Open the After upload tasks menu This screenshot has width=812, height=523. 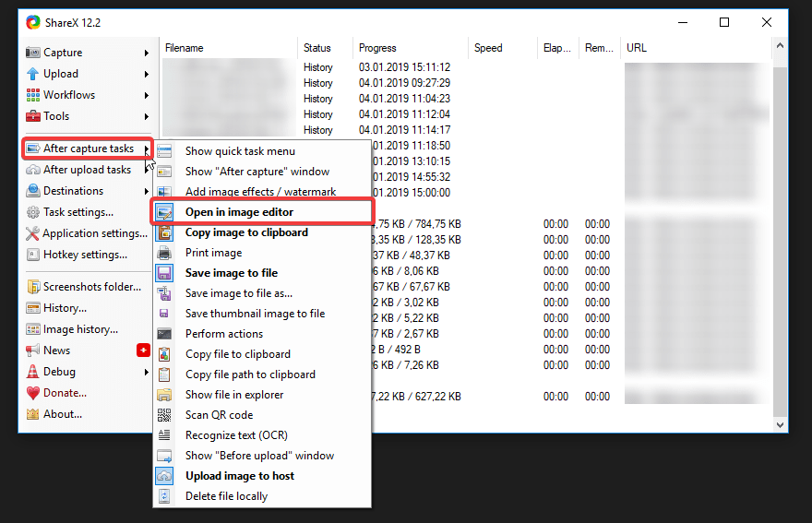88,170
